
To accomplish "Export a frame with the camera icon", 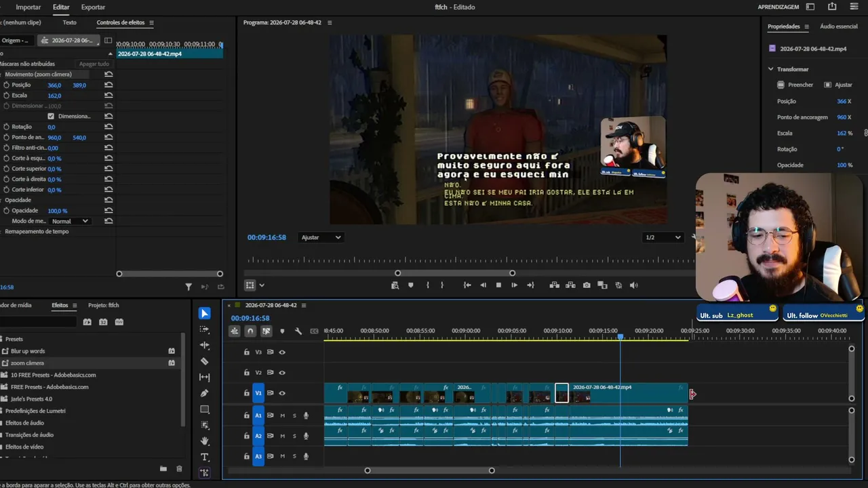I will coord(587,285).
